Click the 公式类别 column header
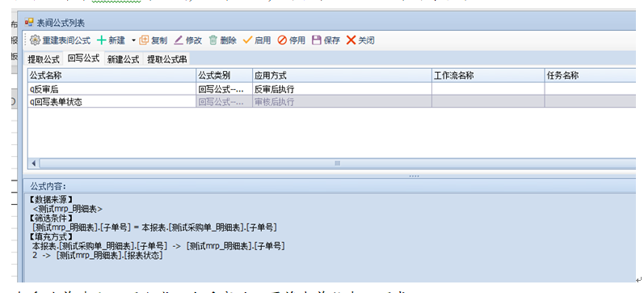This screenshot has width=644, height=293. 225,76
